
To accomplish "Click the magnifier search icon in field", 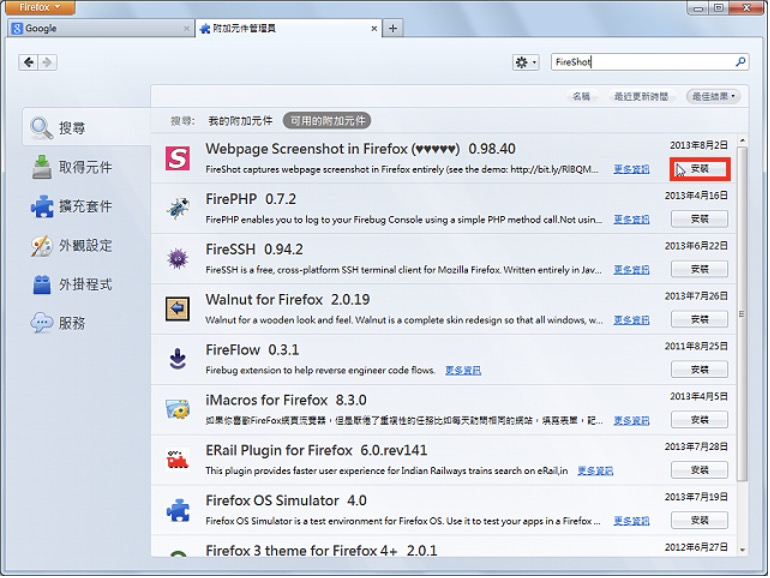I will [x=740, y=62].
